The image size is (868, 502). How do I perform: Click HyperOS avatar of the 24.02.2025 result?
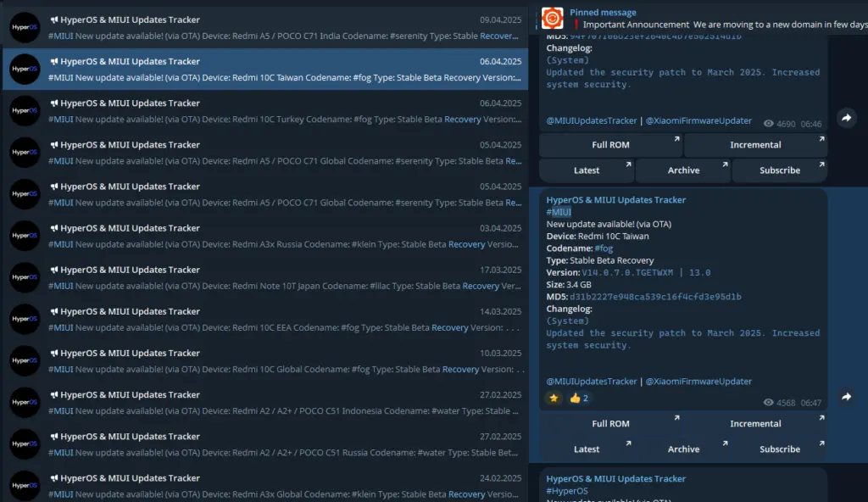[25, 487]
